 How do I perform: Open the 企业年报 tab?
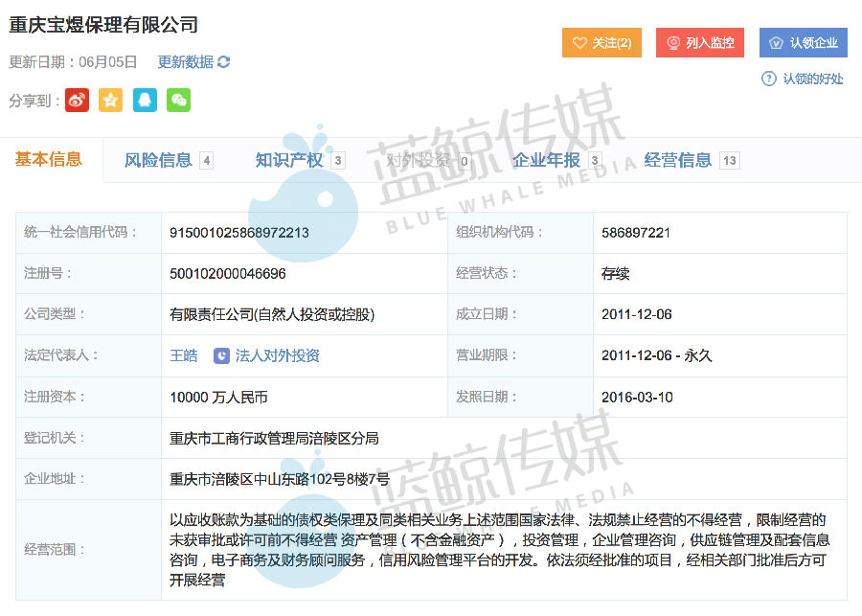(546, 161)
